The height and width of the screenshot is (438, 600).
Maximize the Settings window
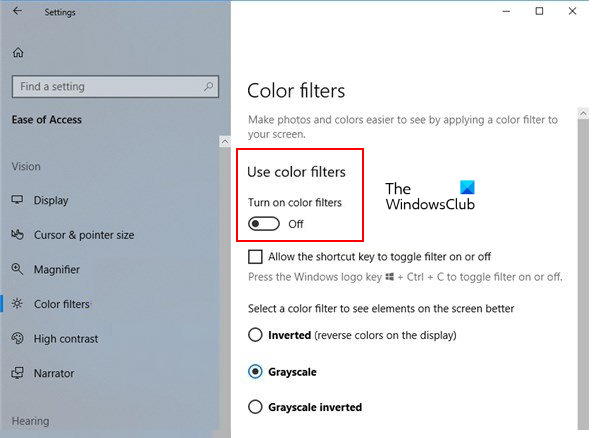pos(539,12)
